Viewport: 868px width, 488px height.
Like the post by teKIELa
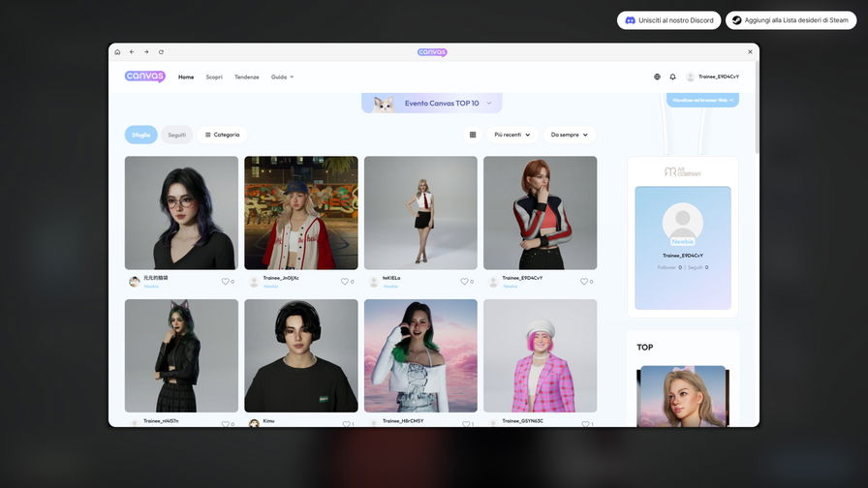[464, 282]
